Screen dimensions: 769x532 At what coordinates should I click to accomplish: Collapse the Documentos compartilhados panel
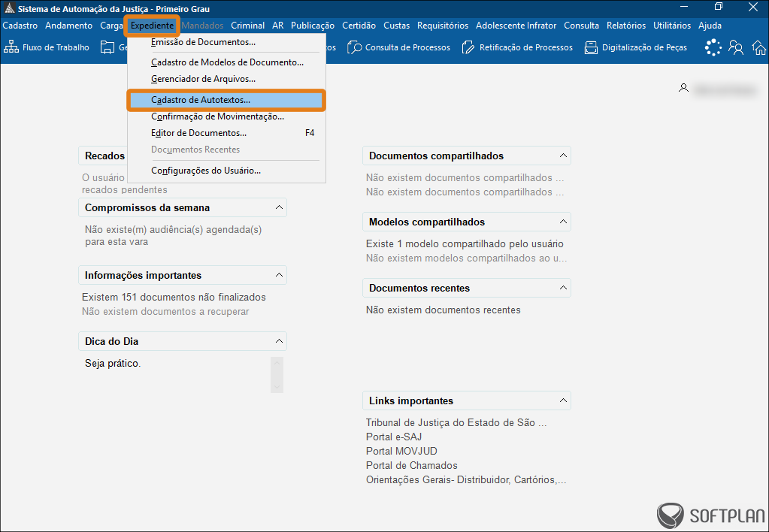click(x=563, y=156)
